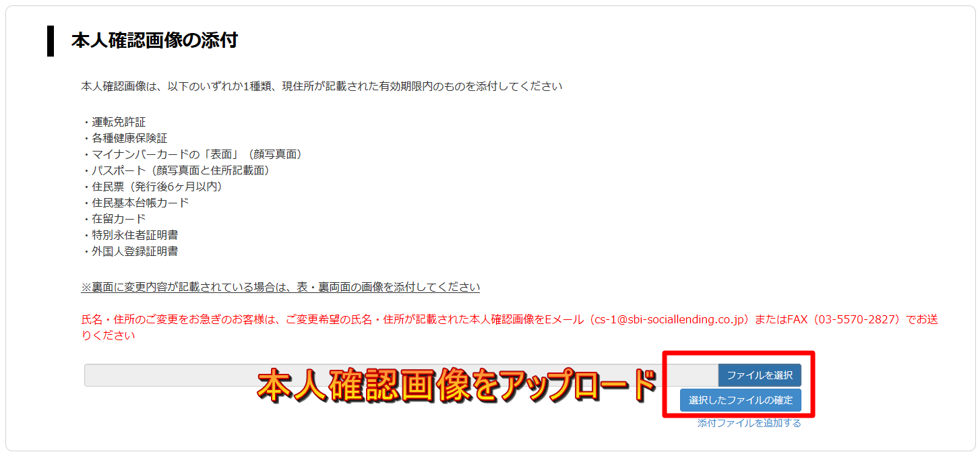Click the underlined ※裏面に変更内容 note
The image size is (980, 454).
tap(280, 287)
